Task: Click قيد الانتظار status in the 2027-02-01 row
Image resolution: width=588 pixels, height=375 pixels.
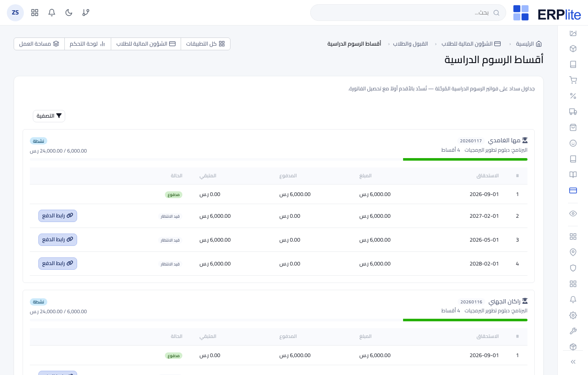Action: tap(170, 216)
